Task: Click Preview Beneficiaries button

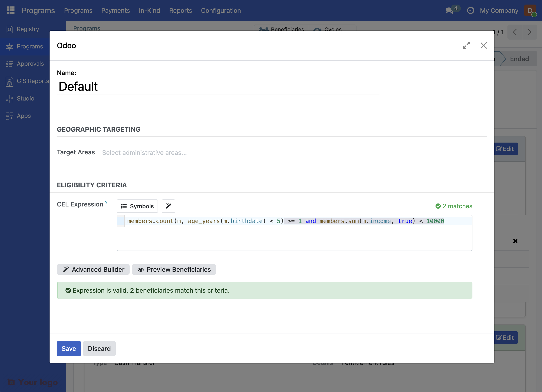Action: (x=174, y=269)
